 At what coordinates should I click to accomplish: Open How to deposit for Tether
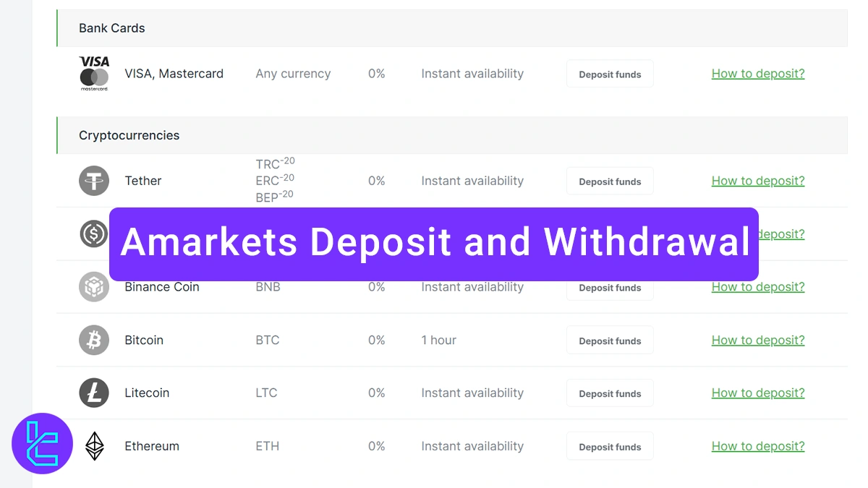click(x=758, y=181)
